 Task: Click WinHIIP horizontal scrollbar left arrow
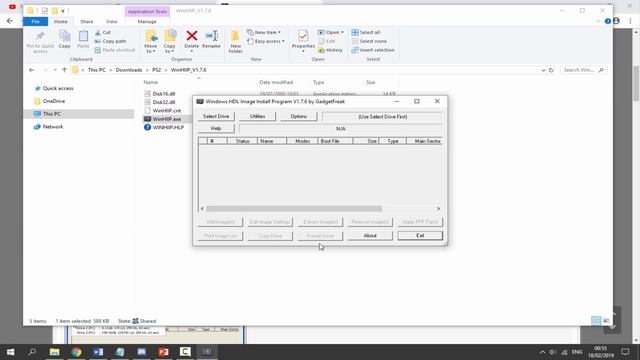pos(202,209)
